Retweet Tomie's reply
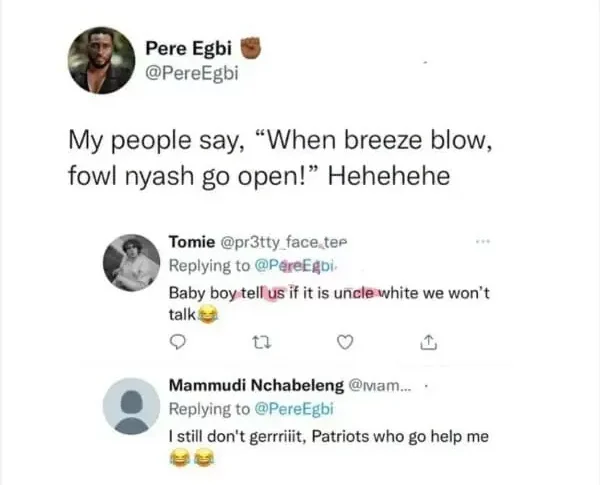Image resolution: width=600 pixels, height=485 pixels. (x=255, y=343)
